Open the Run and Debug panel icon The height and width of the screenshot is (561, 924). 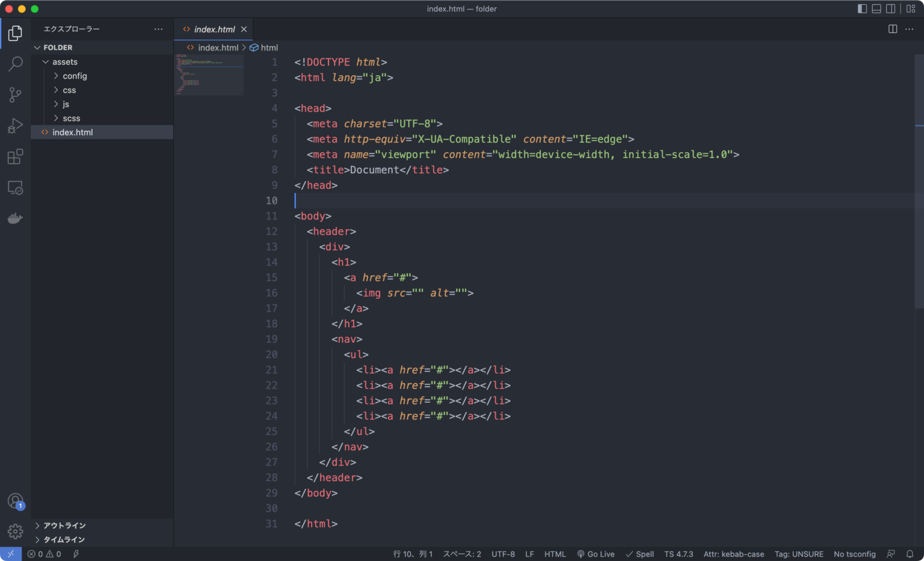point(15,126)
